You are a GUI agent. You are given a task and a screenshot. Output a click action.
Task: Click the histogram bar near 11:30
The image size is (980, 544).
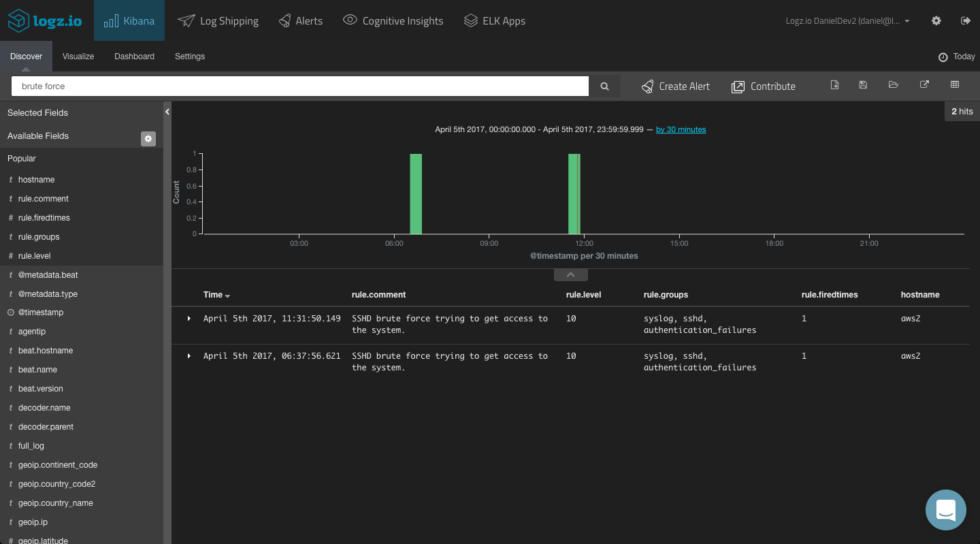[x=574, y=194]
